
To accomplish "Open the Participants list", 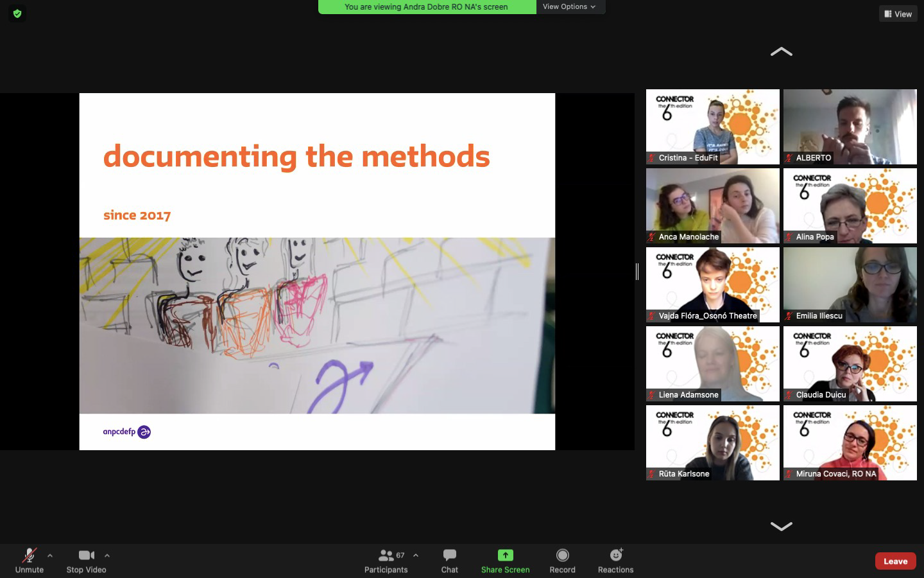I will [x=386, y=561].
